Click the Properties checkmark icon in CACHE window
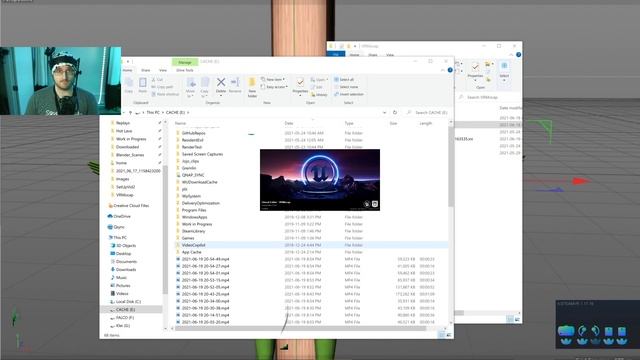Viewport: 640px width, 360px height. coord(300,82)
